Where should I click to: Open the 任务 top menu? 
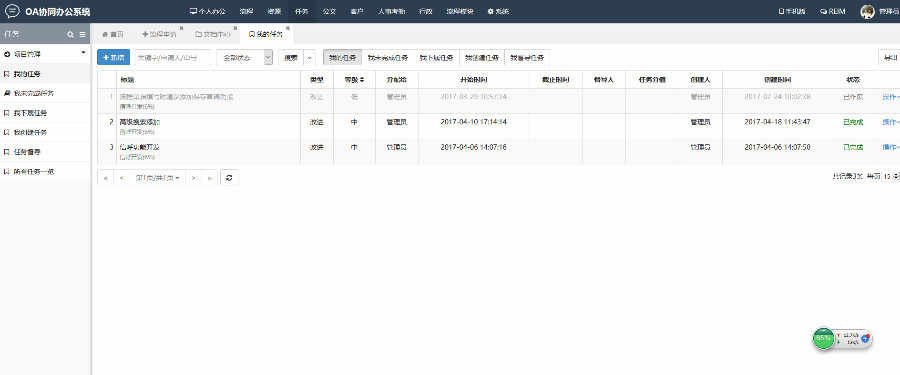coord(301,11)
